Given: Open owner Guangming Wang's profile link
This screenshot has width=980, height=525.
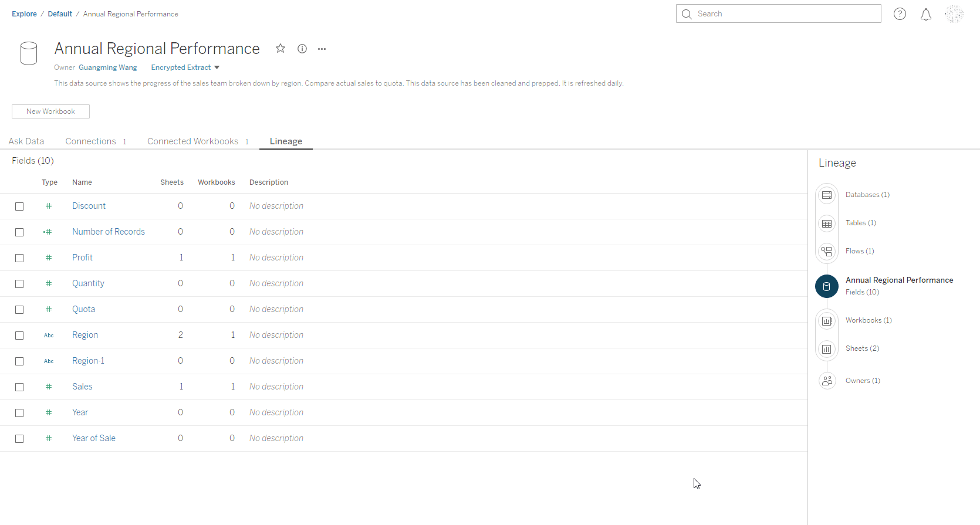Looking at the screenshot, I should (108, 67).
